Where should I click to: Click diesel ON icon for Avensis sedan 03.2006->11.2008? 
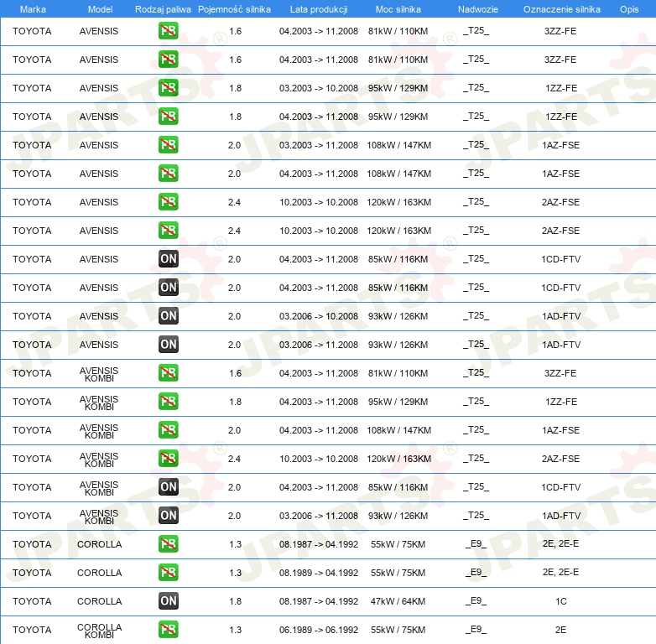coord(168,344)
